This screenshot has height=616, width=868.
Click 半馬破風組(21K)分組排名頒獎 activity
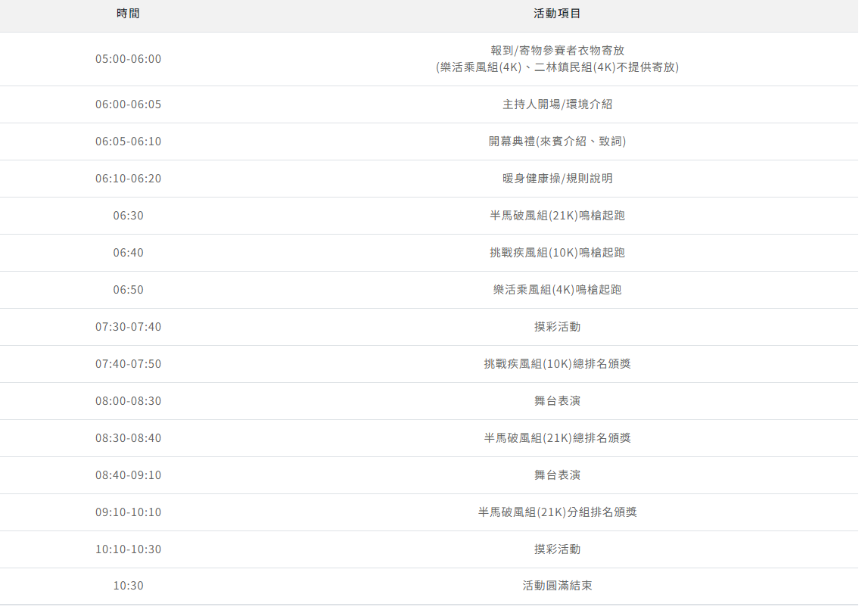pos(557,512)
